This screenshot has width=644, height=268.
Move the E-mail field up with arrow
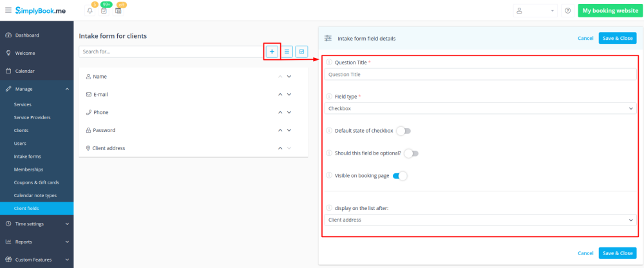pos(280,94)
